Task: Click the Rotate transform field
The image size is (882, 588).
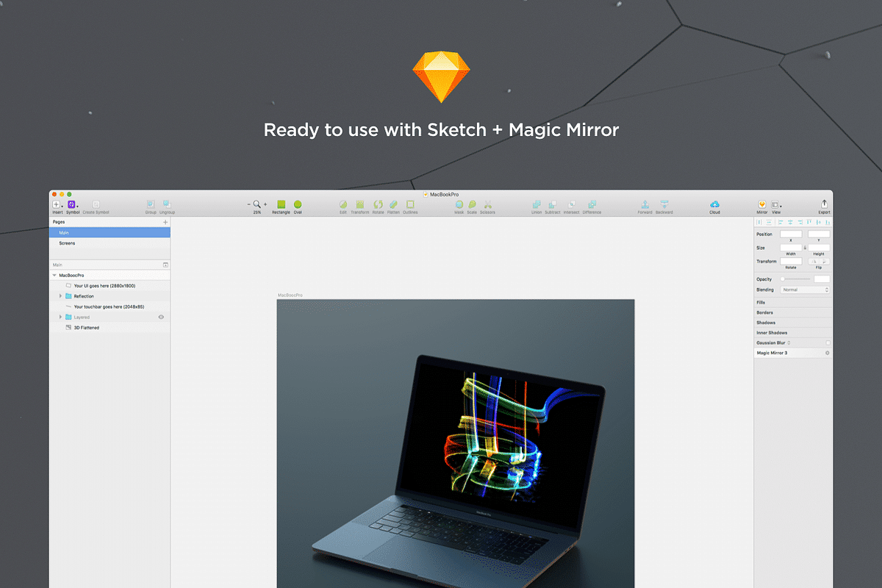Action: [791, 261]
